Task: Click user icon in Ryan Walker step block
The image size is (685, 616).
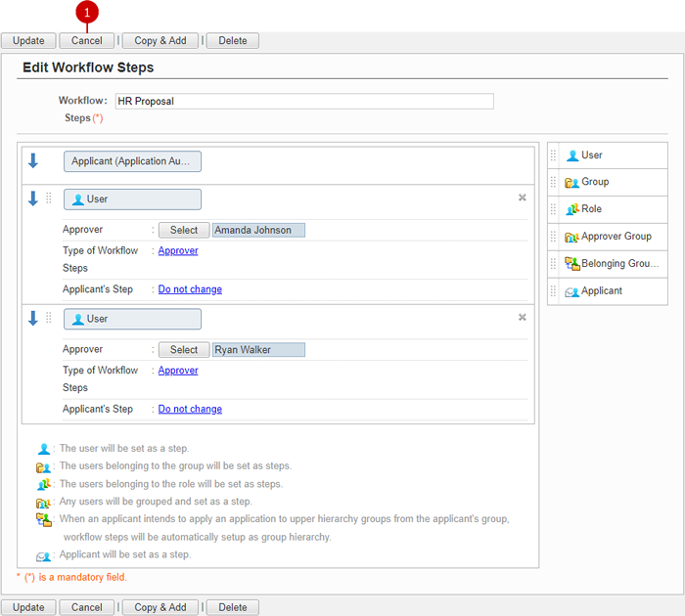Action: [77, 319]
